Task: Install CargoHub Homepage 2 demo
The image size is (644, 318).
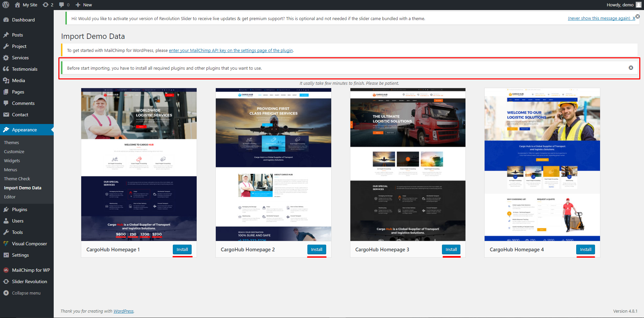Action: point(316,249)
